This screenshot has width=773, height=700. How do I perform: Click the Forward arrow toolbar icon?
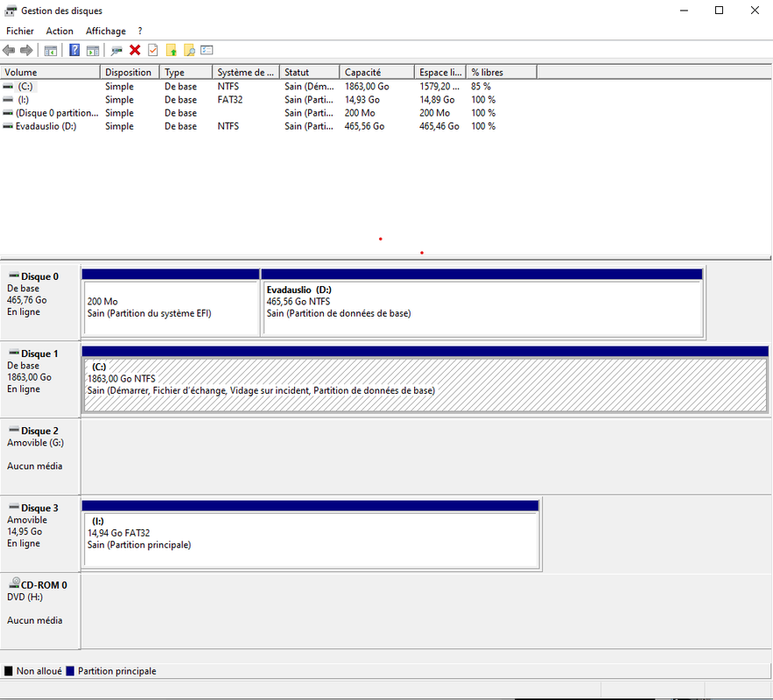[x=26, y=50]
